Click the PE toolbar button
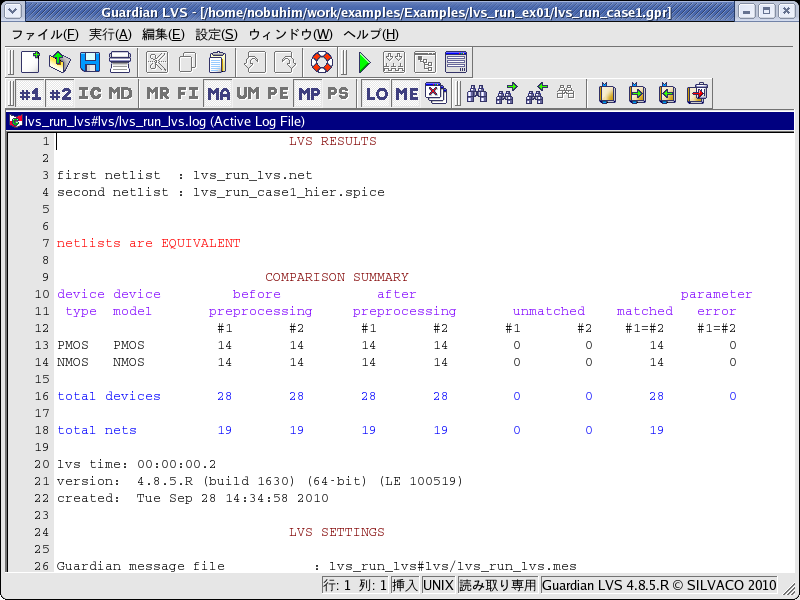 coord(278,93)
